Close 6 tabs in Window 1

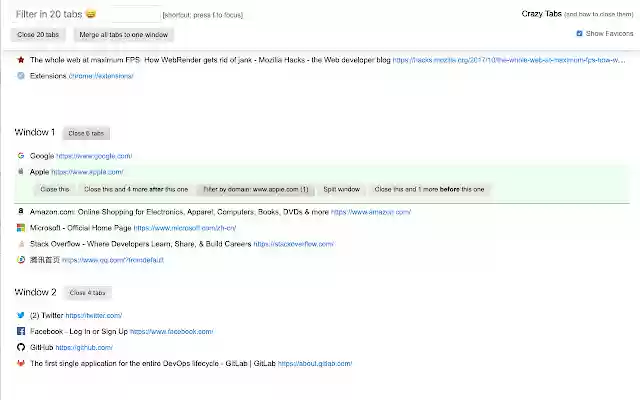(x=86, y=133)
